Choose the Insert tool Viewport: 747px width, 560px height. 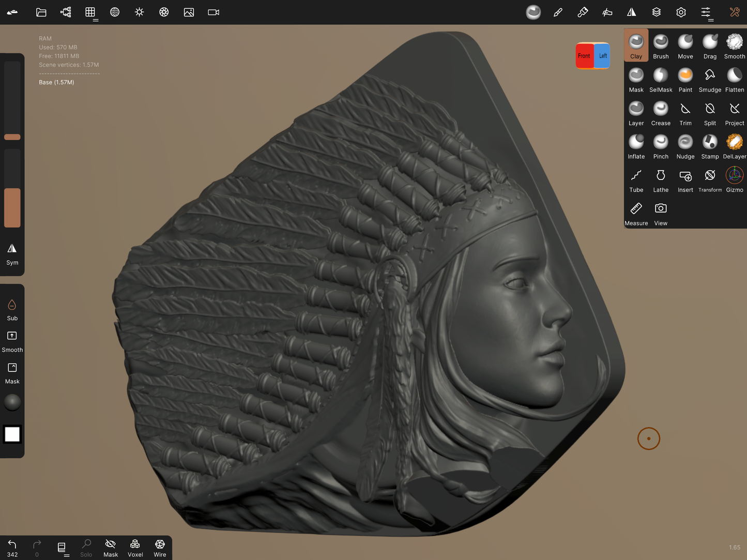685,179
